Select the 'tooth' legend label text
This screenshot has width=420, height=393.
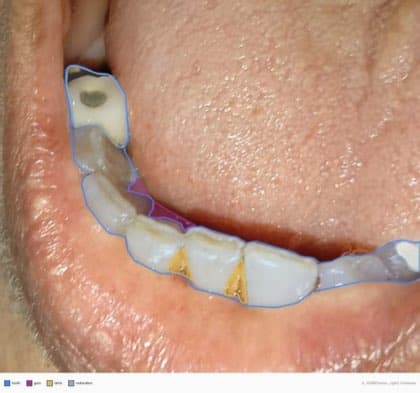(16, 383)
